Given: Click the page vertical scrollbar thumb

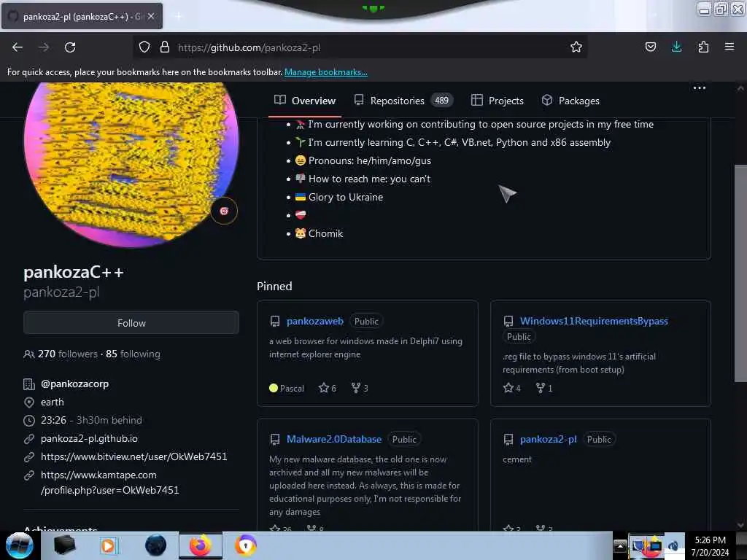Looking at the screenshot, I should tap(740, 273).
